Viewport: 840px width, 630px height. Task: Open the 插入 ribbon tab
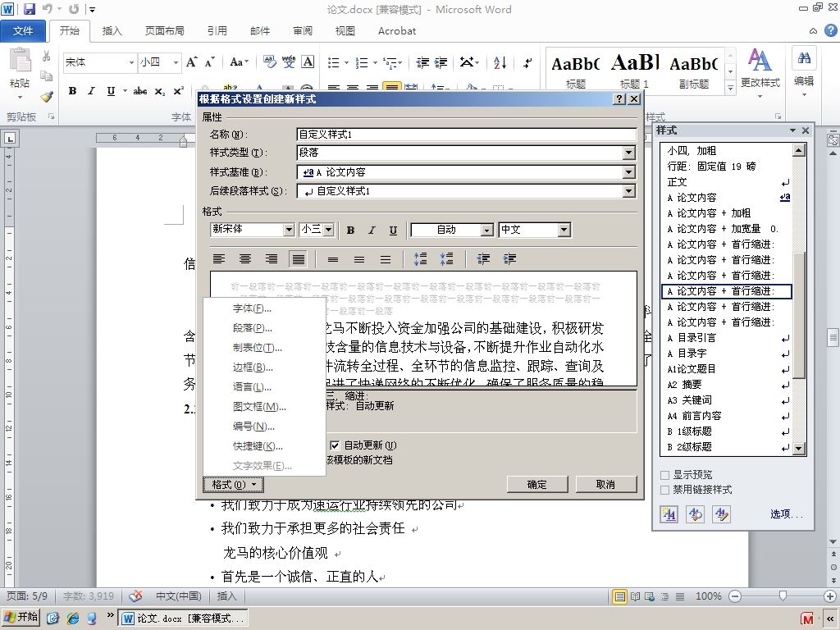pos(112,31)
